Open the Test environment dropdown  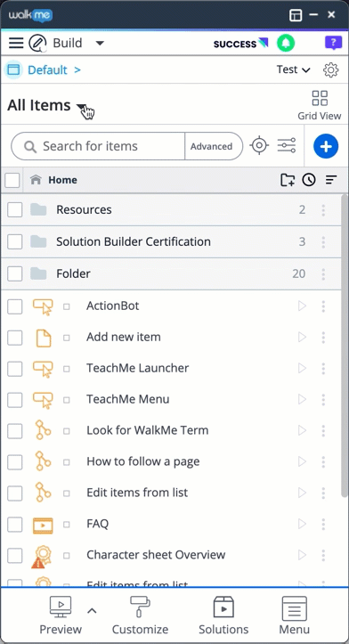pyautogui.click(x=293, y=69)
